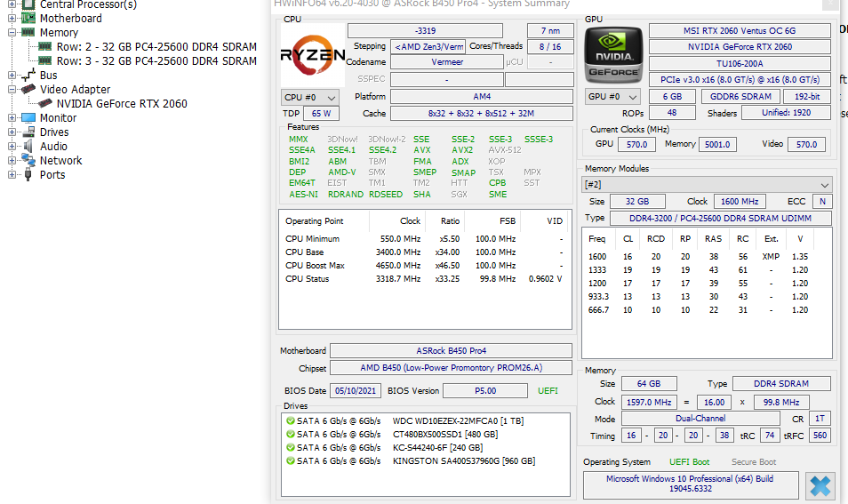Click the Network tree icon

tap(28, 160)
